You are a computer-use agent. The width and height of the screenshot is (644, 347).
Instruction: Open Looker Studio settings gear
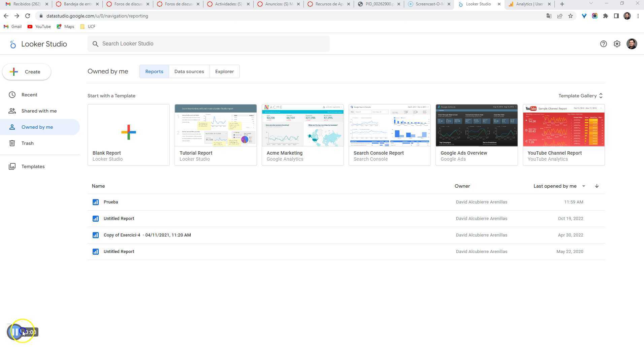617,44
